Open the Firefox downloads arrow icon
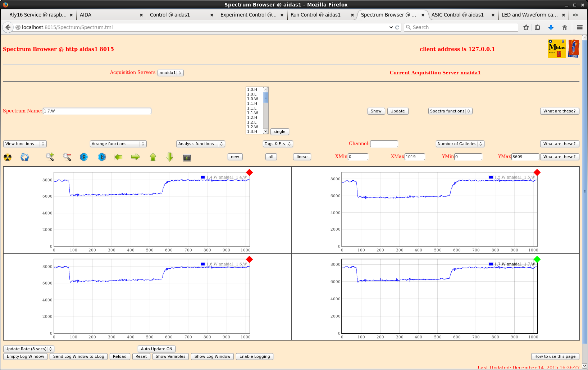588x370 pixels. (551, 27)
